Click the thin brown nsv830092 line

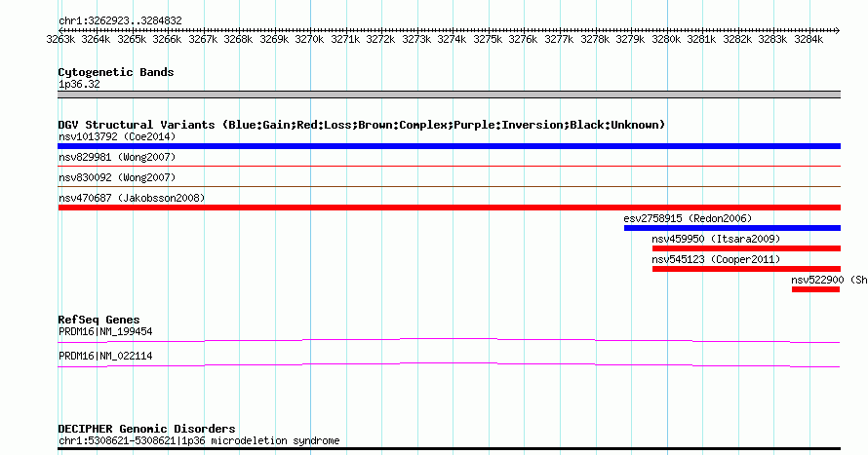point(449,187)
